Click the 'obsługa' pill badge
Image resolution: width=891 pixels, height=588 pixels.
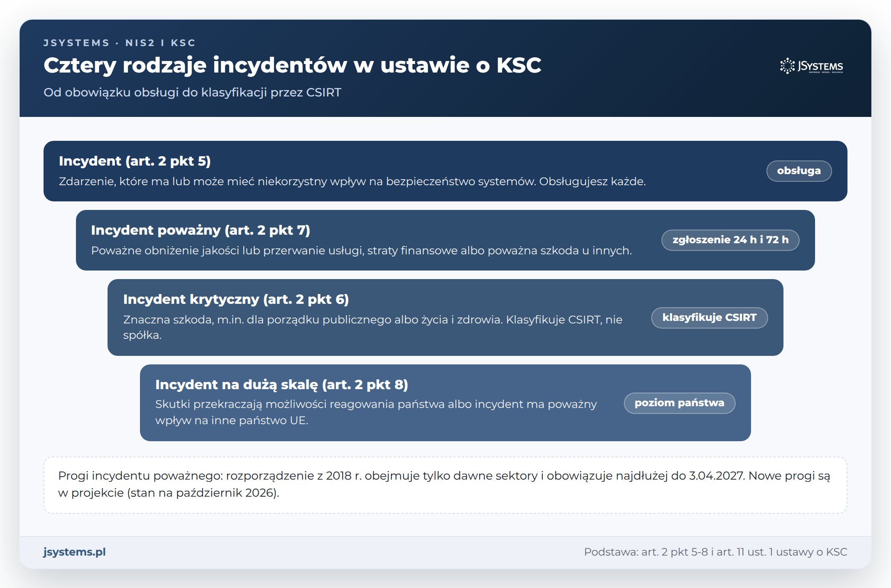pos(799,171)
